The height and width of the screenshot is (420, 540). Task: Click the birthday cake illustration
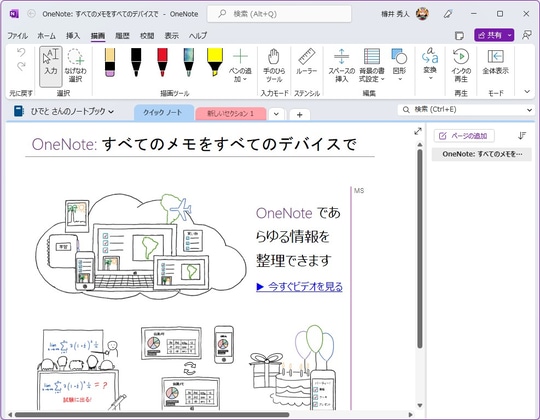coord(291,387)
